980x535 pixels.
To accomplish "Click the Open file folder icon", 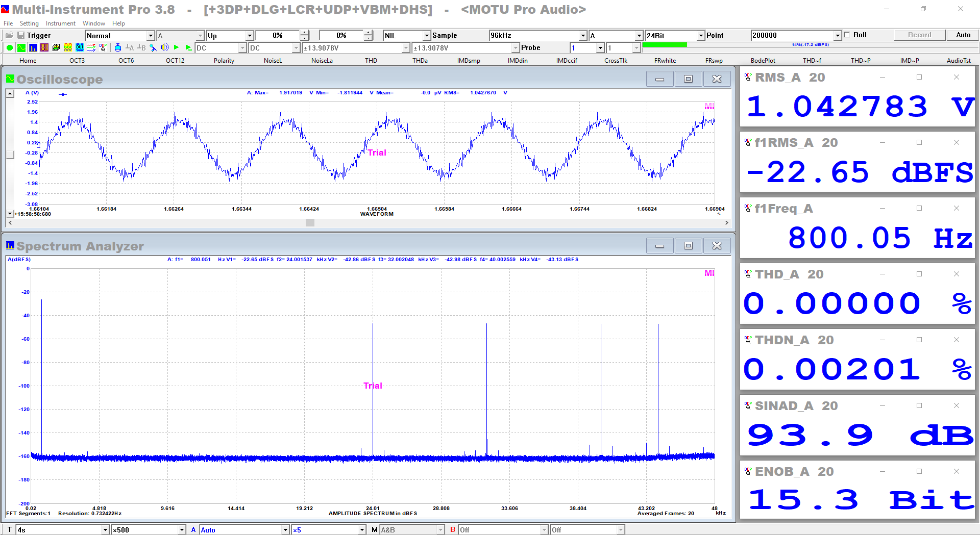I will coord(9,35).
